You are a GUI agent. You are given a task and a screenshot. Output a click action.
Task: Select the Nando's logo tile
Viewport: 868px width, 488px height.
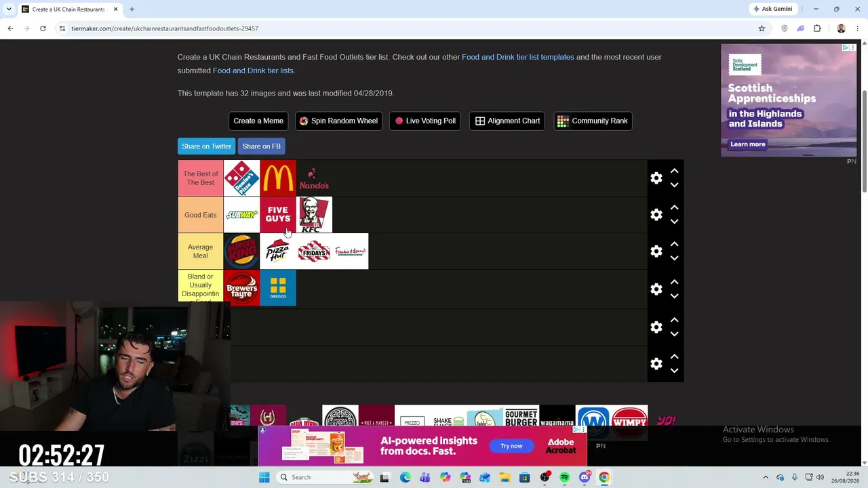coord(314,178)
